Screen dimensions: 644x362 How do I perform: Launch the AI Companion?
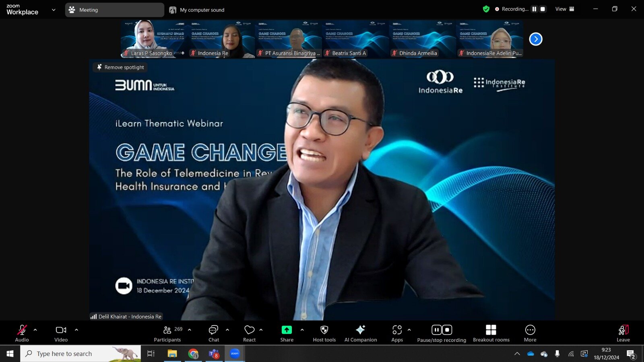coord(361,333)
